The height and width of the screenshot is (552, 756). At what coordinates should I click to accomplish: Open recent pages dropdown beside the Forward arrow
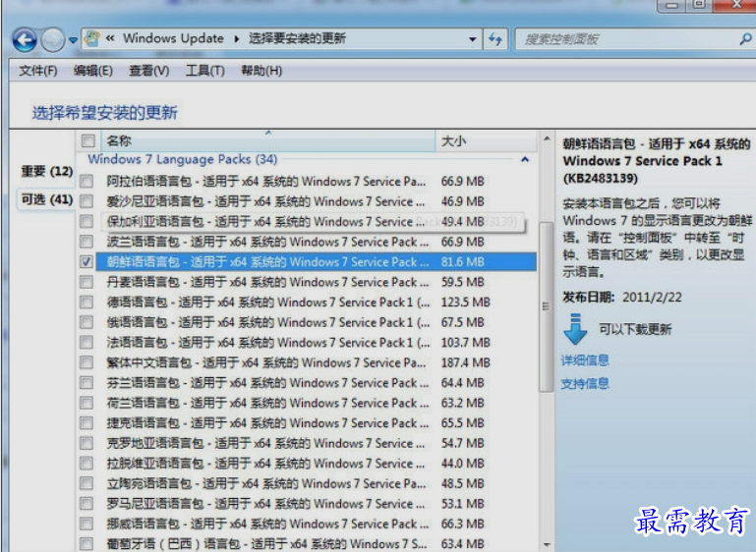(73, 40)
